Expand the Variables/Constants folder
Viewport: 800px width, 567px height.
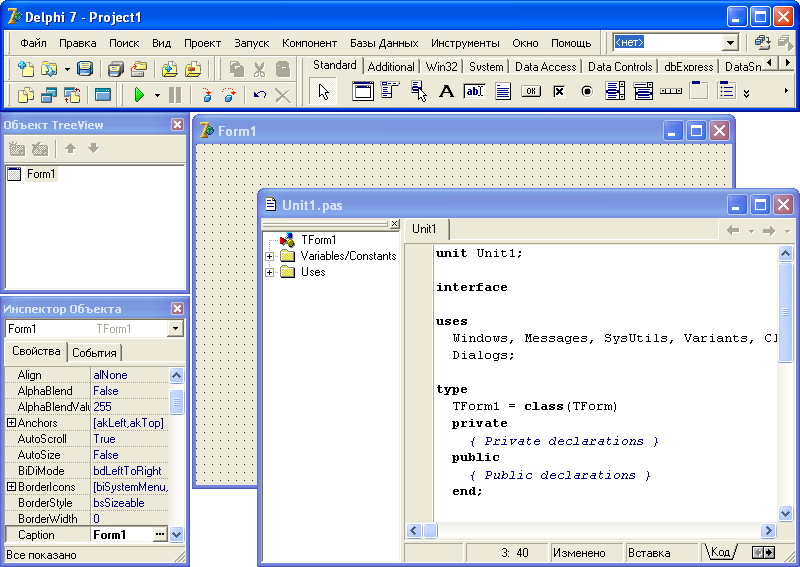click(269, 256)
